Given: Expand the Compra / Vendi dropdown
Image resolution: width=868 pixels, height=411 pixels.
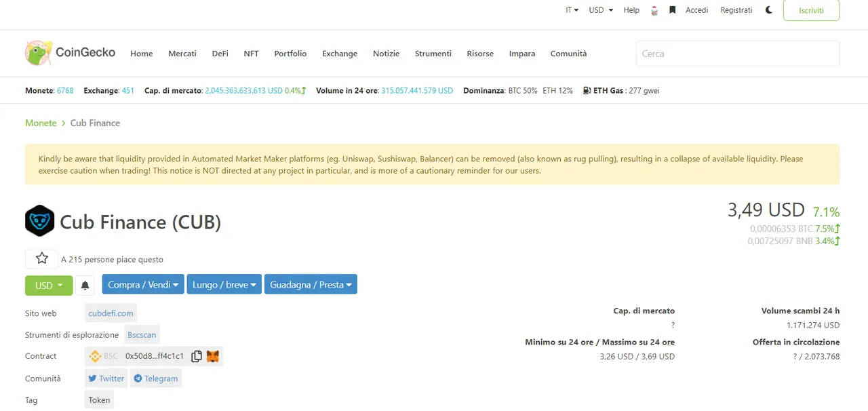Looking at the screenshot, I should [143, 285].
